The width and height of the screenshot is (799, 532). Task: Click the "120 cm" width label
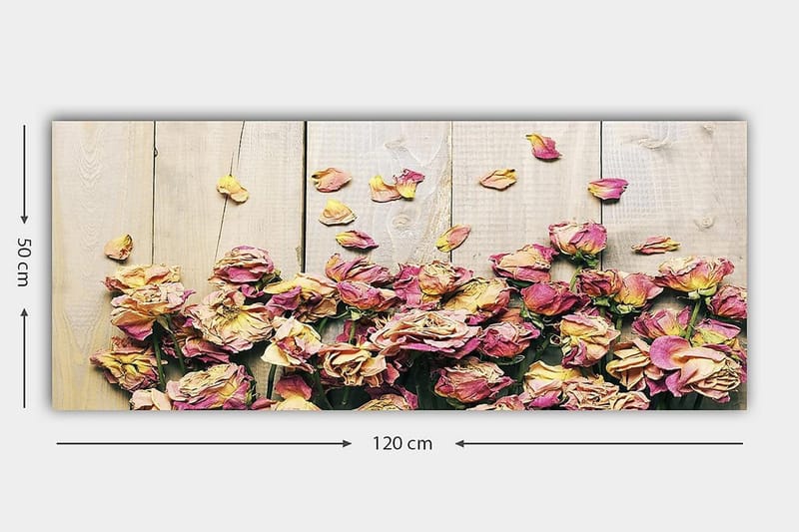pos(402,443)
